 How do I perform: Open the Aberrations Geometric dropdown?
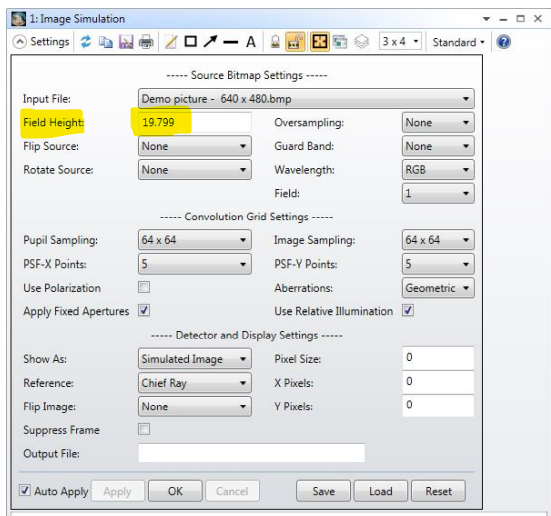[438, 288]
